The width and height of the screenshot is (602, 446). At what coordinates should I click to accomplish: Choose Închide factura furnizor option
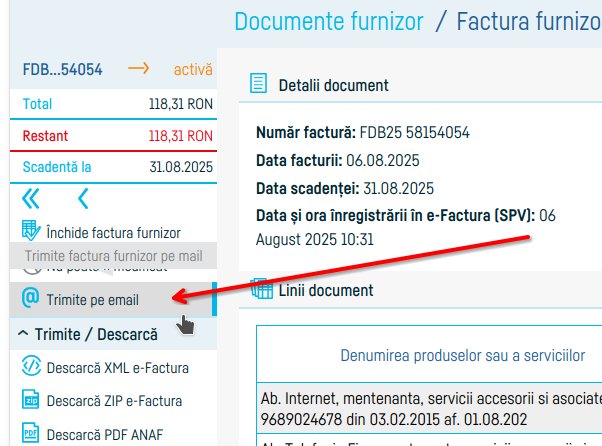click(113, 232)
